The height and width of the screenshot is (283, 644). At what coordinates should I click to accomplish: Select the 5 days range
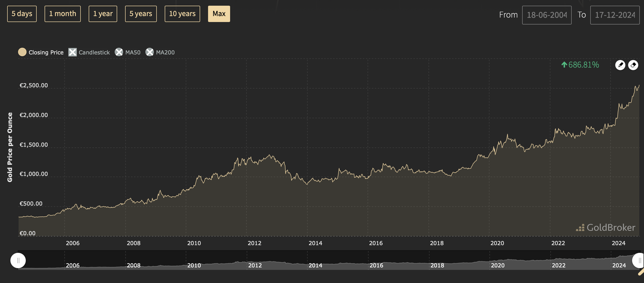coord(22,14)
